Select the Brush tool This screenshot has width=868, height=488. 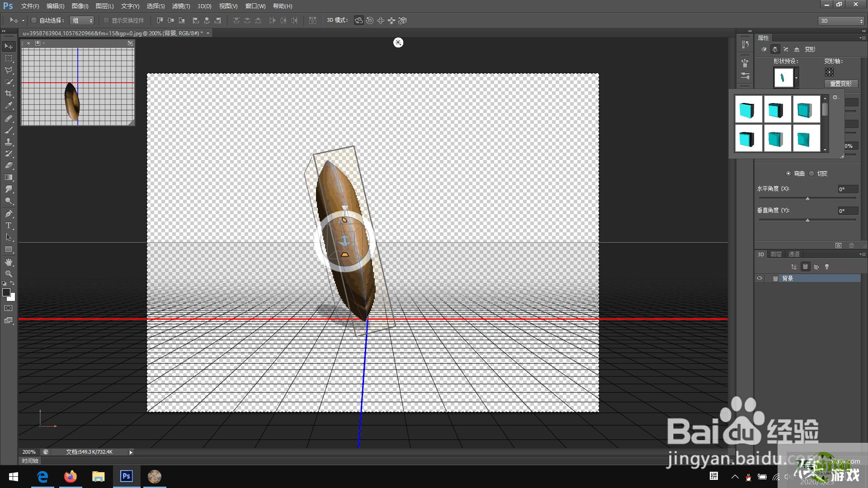tap(9, 130)
